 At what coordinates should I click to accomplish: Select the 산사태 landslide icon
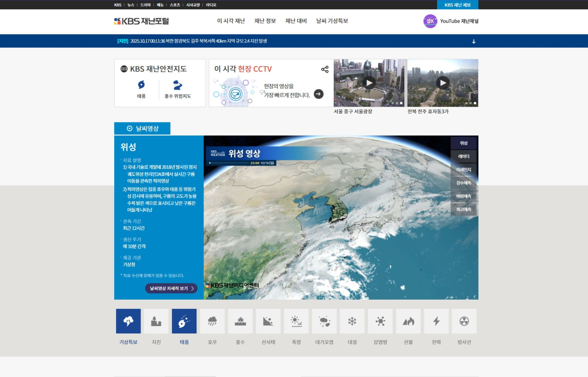[x=268, y=321]
